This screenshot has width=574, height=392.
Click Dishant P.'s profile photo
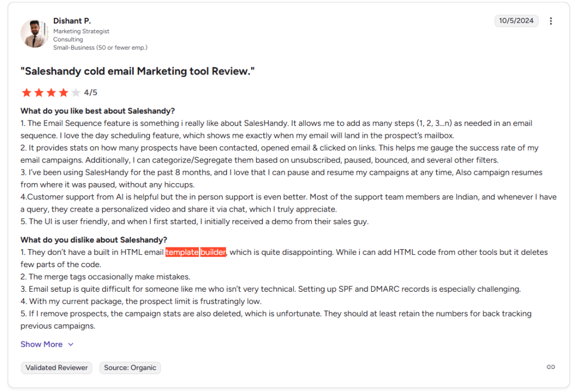(34, 34)
